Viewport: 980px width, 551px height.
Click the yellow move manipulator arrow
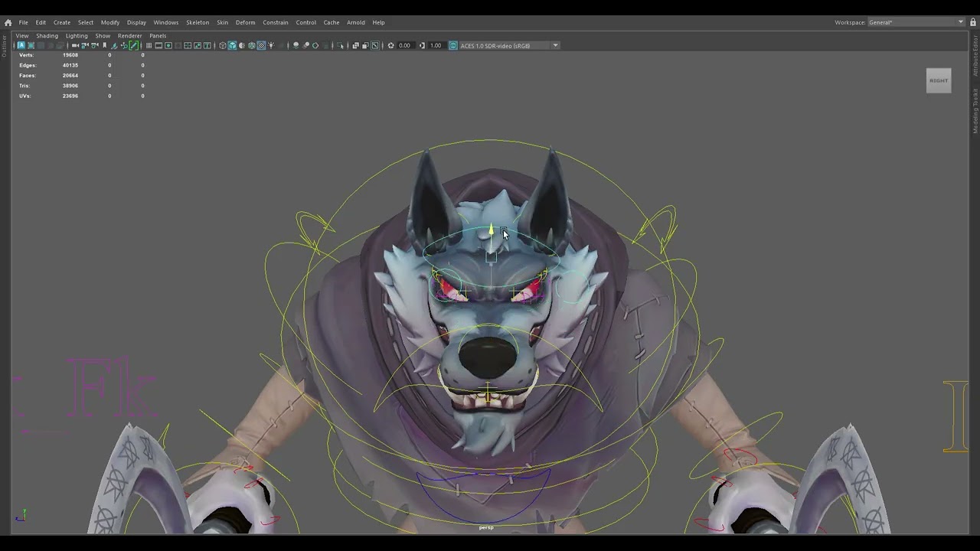[x=492, y=229]
